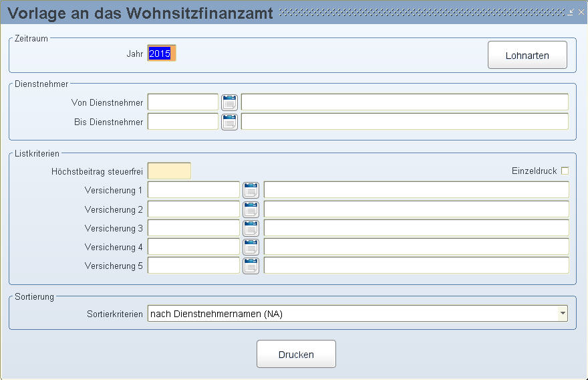Open lookup icon next to Versicherung 2
This screenshot has height=380, width=588.
251,209
